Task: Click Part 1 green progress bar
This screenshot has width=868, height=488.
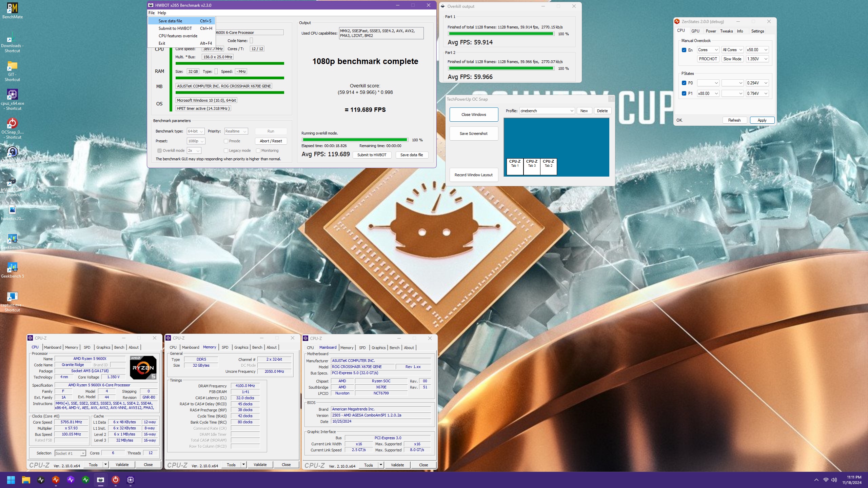Action: [x=501, y=34]
